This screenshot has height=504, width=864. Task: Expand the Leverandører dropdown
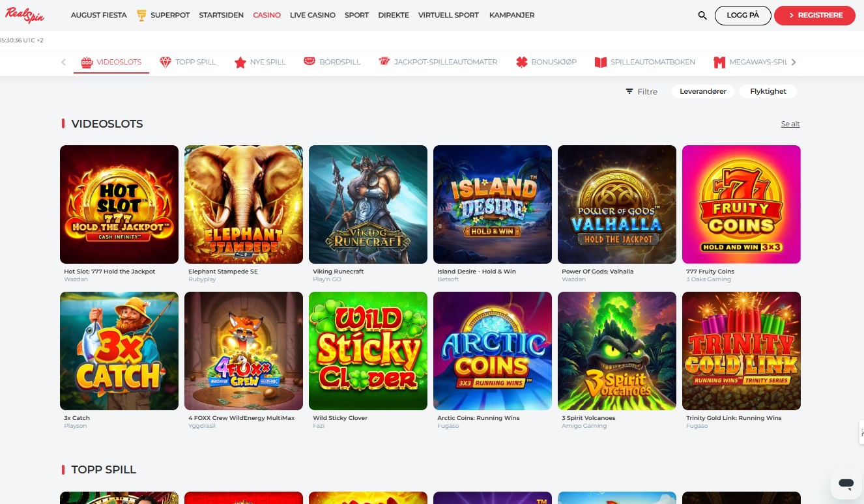point(703,92)
